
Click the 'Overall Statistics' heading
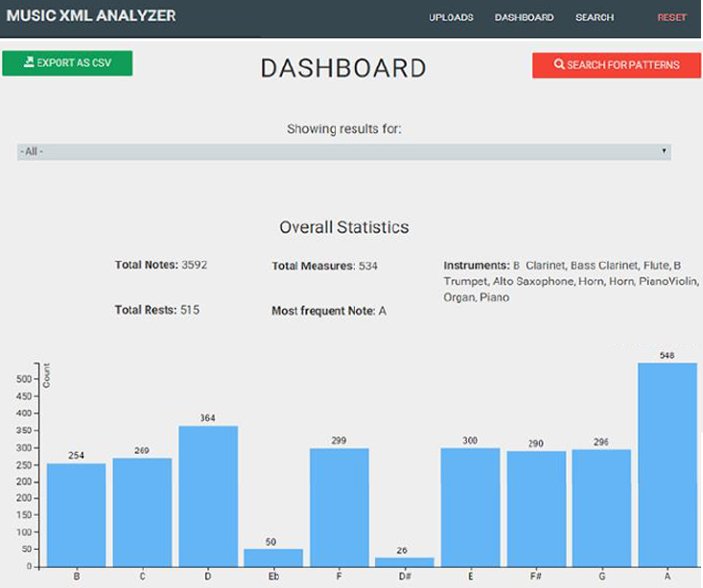[x=344, y=227]
